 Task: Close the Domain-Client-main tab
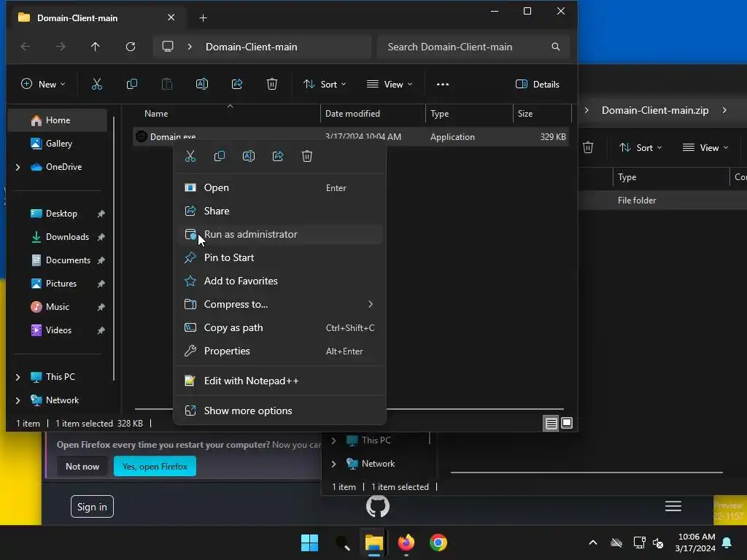(x=171, y=17)
